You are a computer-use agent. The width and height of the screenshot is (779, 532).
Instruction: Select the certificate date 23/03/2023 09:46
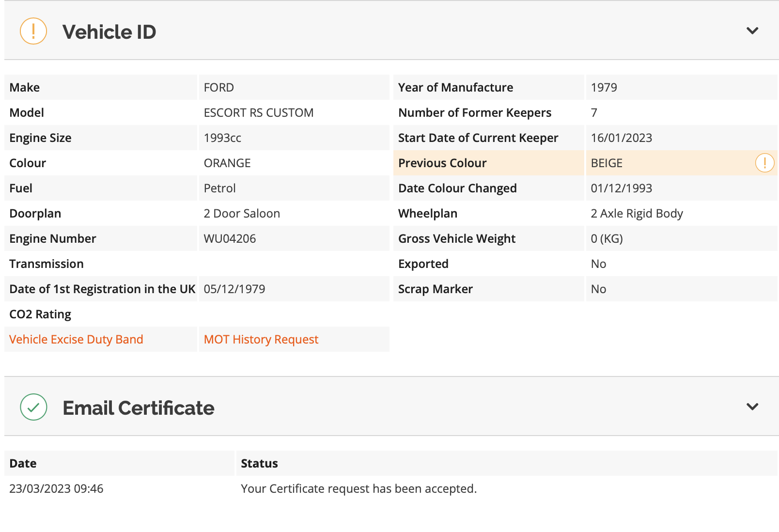point(56,488)
